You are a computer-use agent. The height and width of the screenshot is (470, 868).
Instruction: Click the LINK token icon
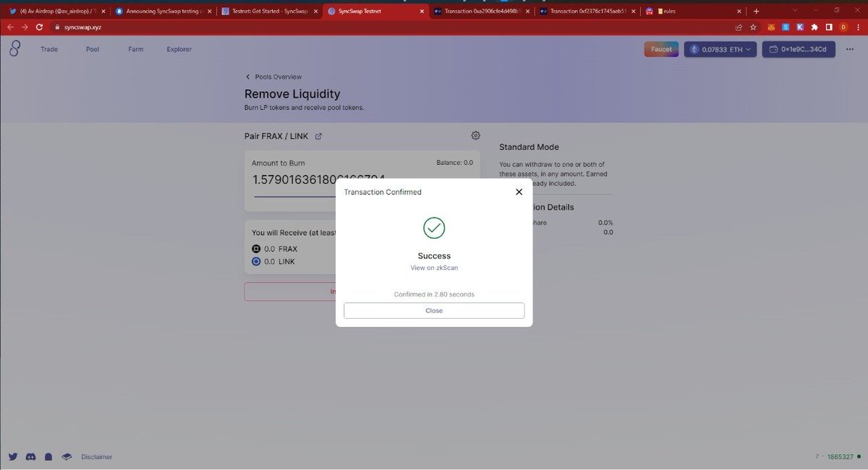(256, 262)
